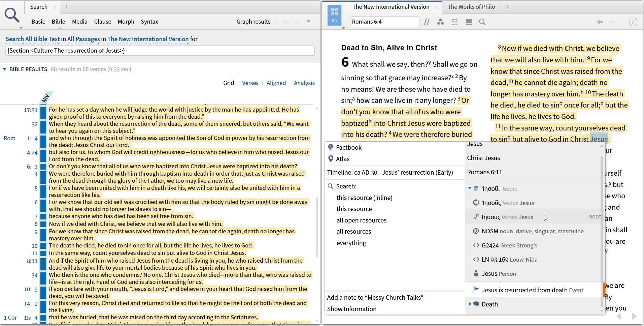Click Graph results button

(x=253, y=22)
